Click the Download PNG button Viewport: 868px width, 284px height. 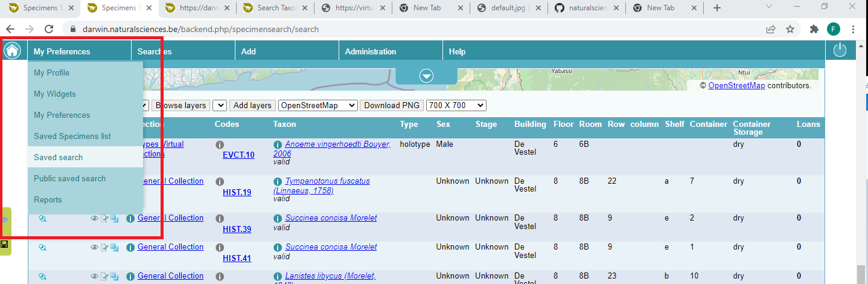point(392,105)
